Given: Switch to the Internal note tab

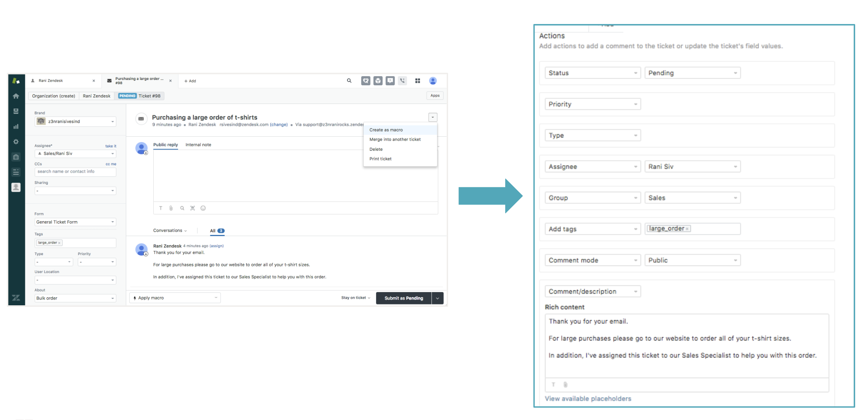Looking at the screenshot, I should (x=198, y=145).
